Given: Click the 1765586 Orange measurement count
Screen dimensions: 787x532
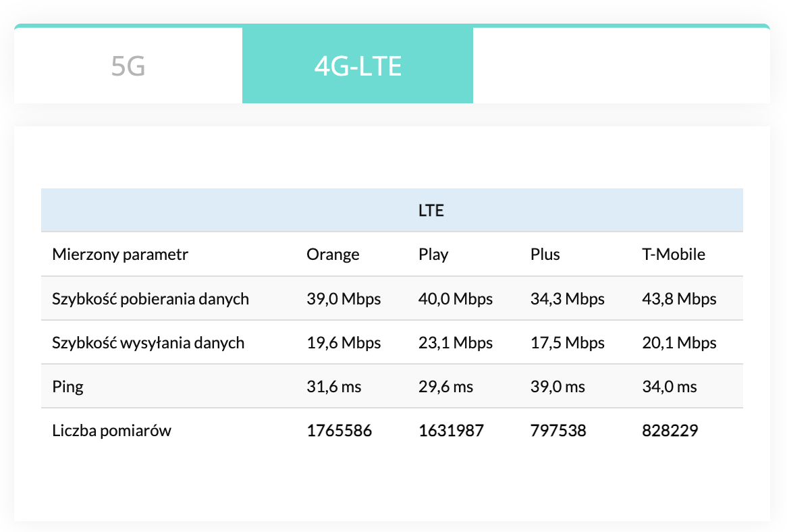Looking at the screenshot, I should pyautogui.click(x=339, y=430).
